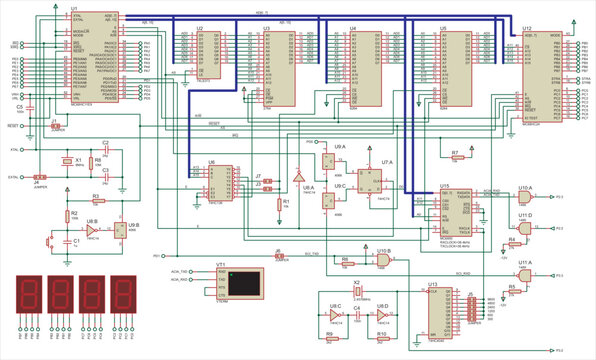This screenshot has height=360, width=596.
Task: Toggle jumper J1 near RESET
Action: coord(55,126)
